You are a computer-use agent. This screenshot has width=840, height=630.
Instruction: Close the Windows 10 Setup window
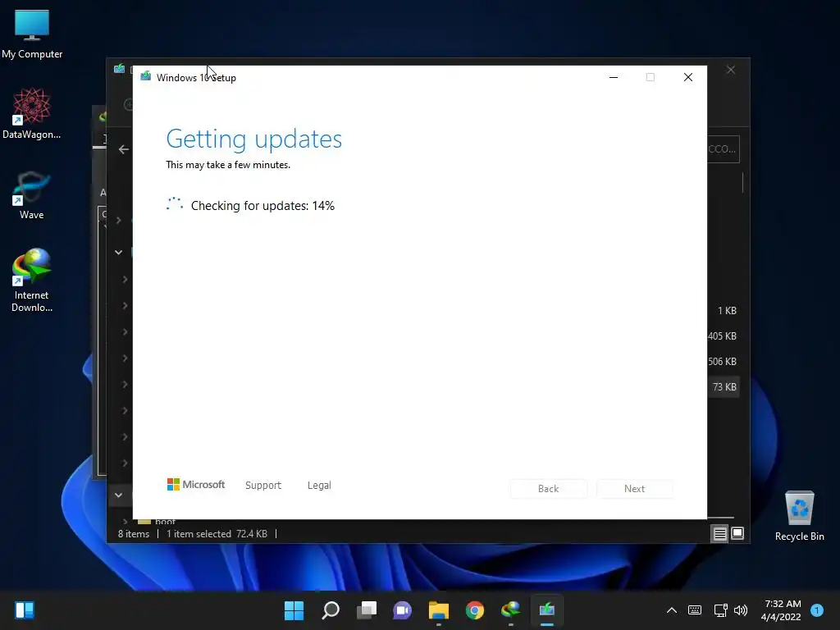[x=688, y=78]
